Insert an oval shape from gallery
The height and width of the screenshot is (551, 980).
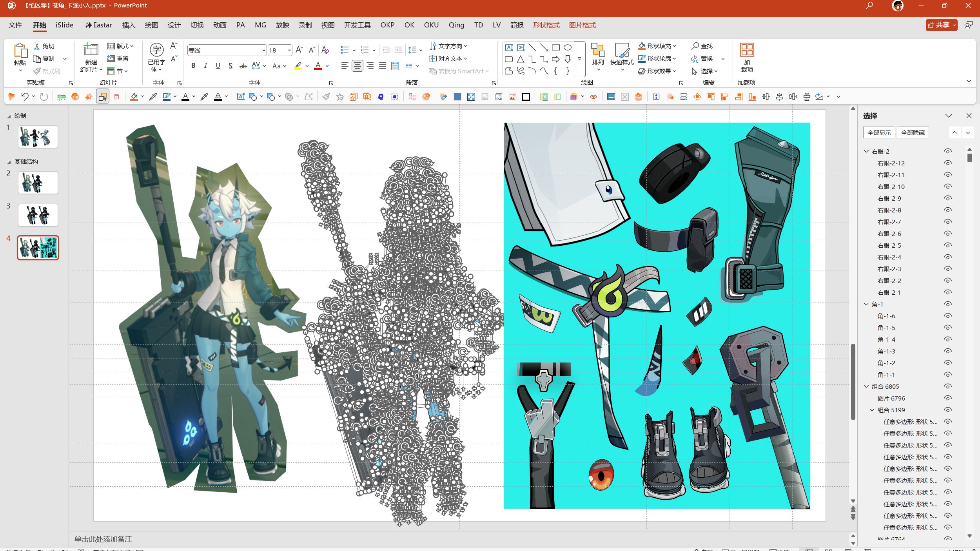coord(567,47)
